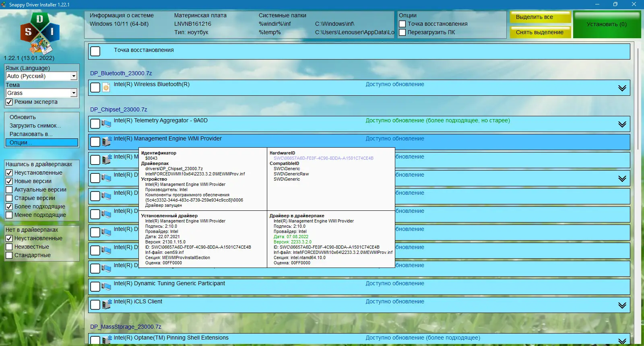Click the tooltip's Inf-файл: oem59.inf line
Viewport: 644px width, 346px height.
165,252
